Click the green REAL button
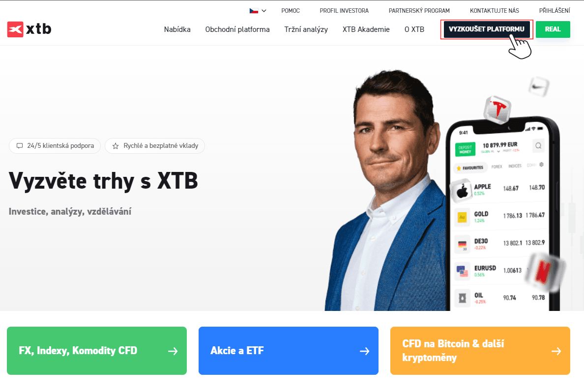584x392 pixels. [x=553, y=29]
